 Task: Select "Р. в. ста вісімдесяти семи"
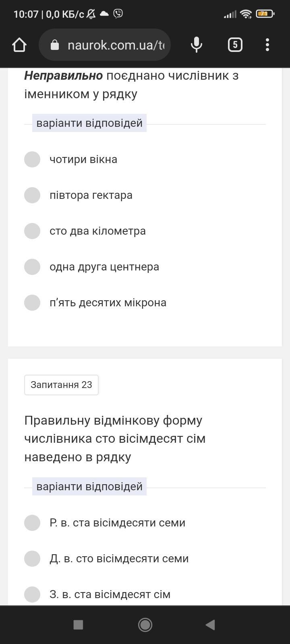coord(32,523)
